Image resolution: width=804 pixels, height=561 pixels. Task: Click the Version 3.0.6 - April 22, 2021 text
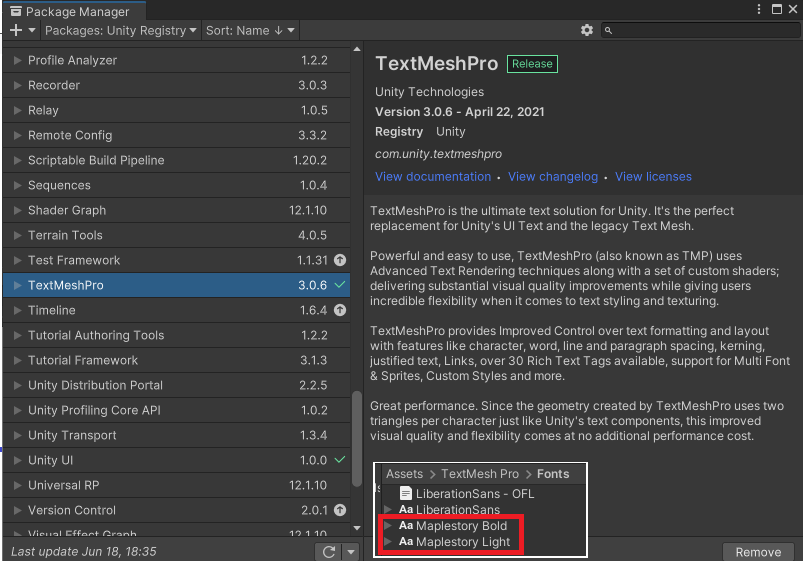click(459, 112)
